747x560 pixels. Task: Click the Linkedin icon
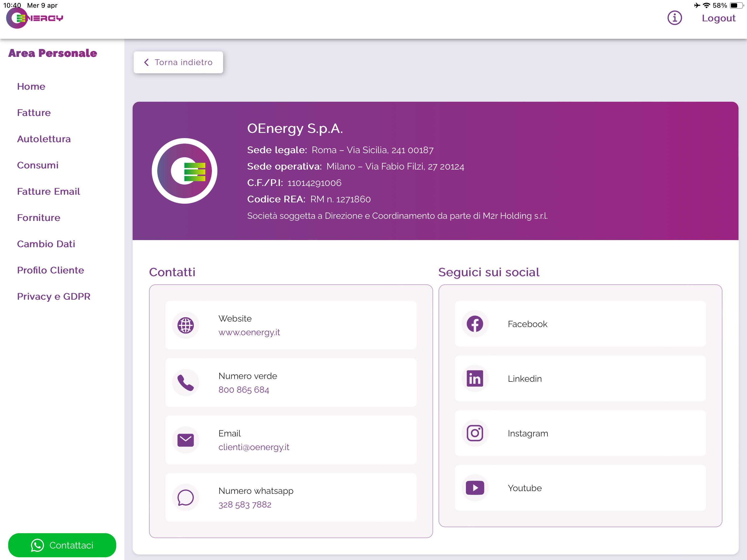475,379
